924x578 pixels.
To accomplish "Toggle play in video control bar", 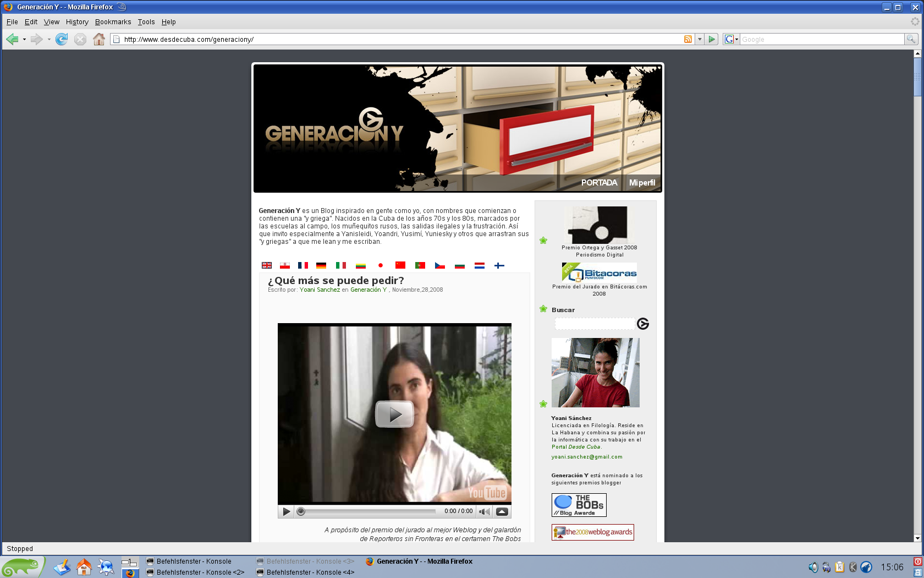I will tap(286, 511).
